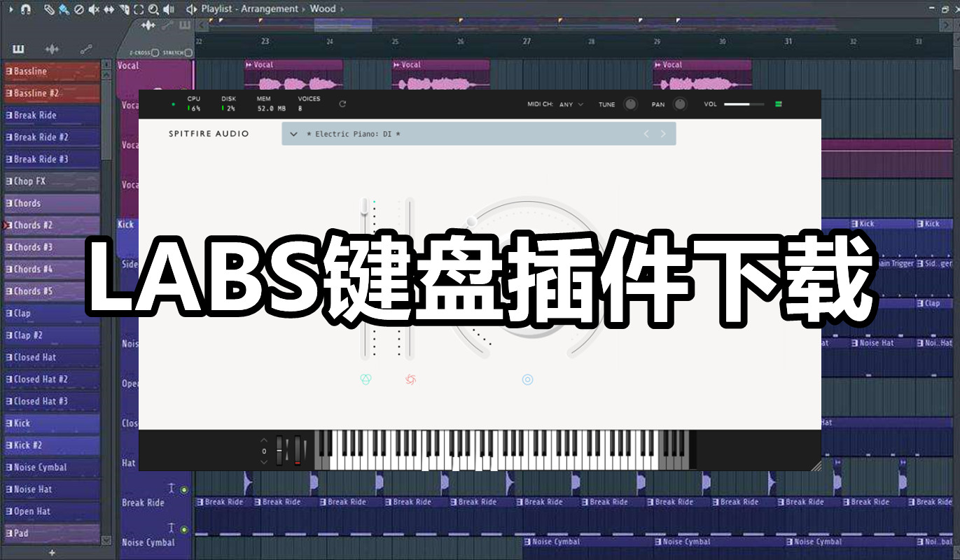
Task: Select the Pad pattern
Action: click(x=52, y=533)
